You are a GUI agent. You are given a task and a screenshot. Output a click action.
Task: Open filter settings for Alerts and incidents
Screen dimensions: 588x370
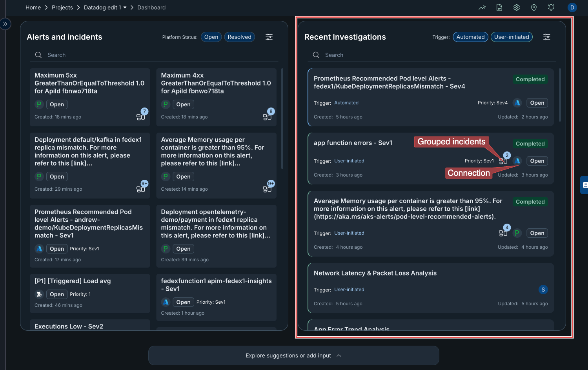(269, 37)
